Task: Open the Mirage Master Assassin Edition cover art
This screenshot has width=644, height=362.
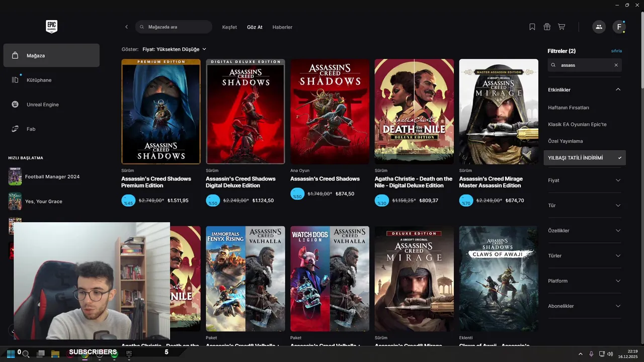Action: click(x=499, y=112)
